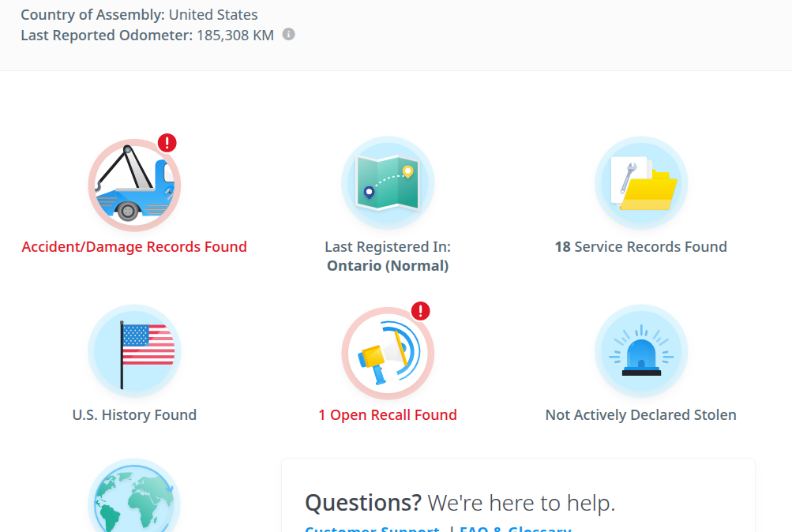This screenshot has width=807, height=532.
Task: Open the FAQ & Glossary link
Action: tap(515, 528)
